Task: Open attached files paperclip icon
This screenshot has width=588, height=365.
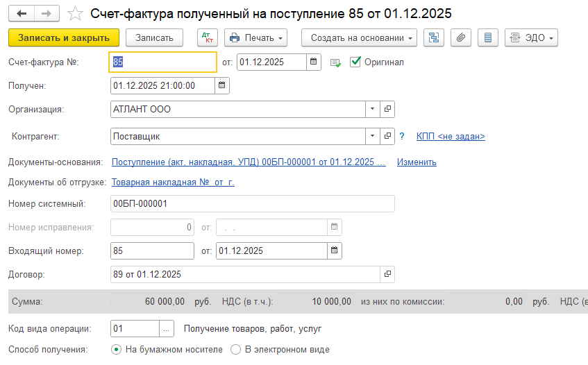Action: coord(461,38)
